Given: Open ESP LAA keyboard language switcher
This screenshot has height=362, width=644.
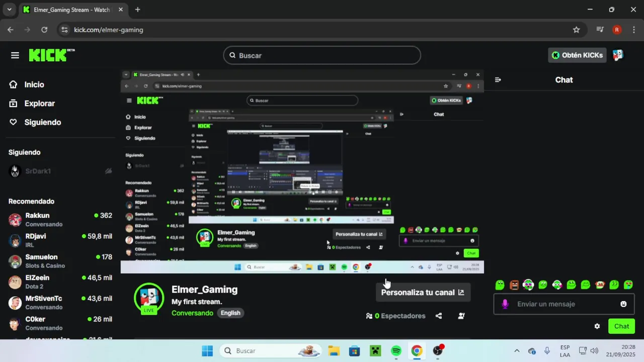Looking at the screenshot, I should 565,351.
